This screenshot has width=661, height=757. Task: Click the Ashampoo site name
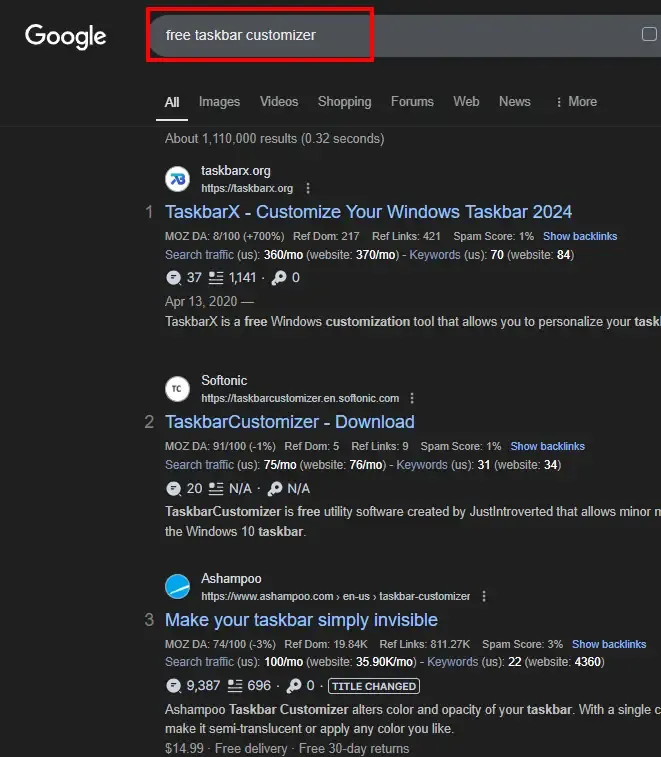point(231,578)
